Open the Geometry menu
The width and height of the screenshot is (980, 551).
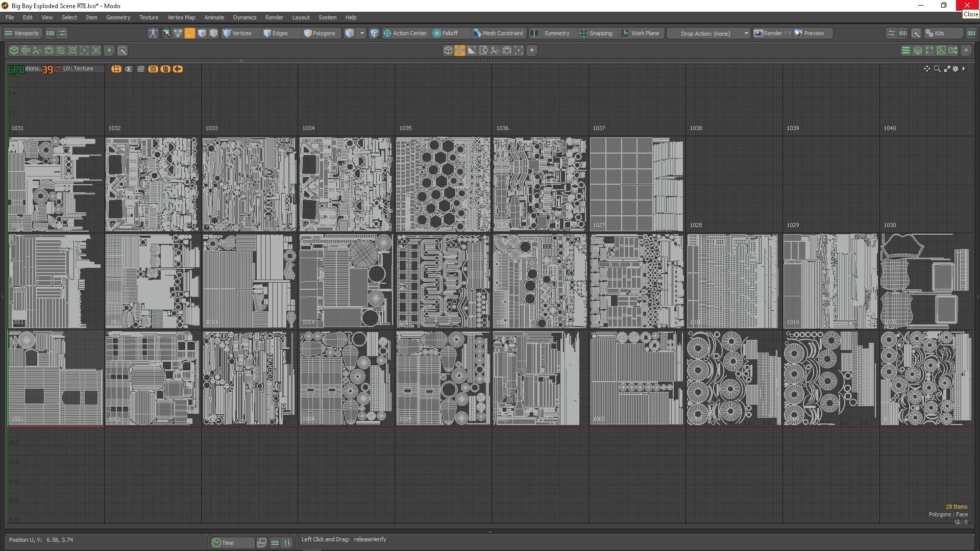coord(118,17)
